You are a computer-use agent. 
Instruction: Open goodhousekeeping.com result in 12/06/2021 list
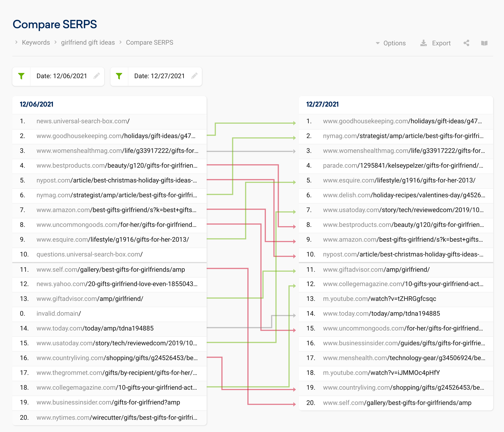pyautogui.click(x=116, y=136)
